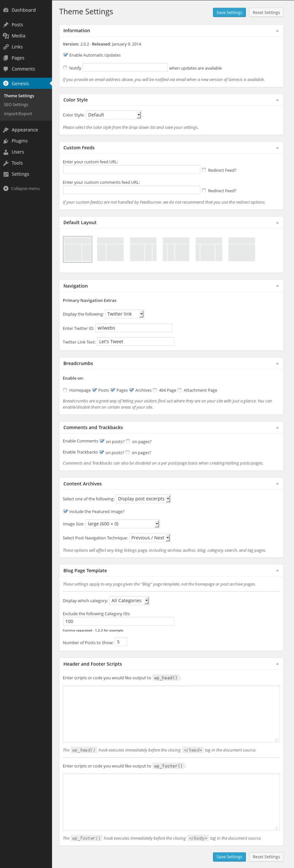The image size is (294, 868).
Task: Select the full-width content layout thumbnail
Action: click(x=241, y=249)
